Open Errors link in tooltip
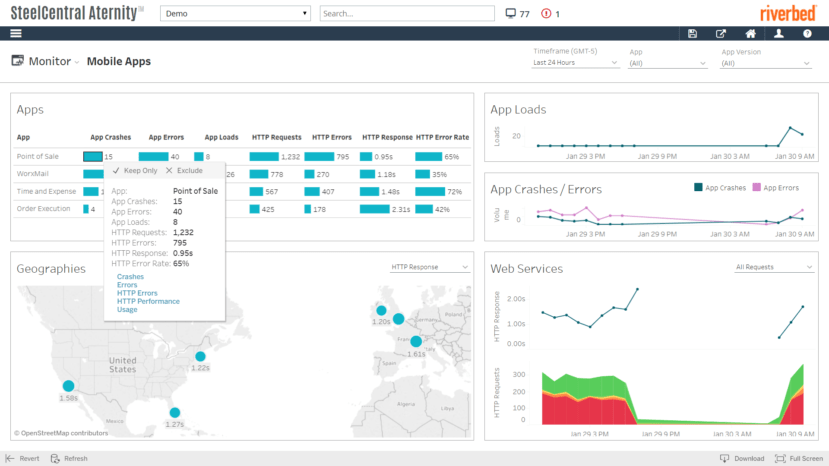The width and height of the screenshot is (829, 466). click(127, 285)
